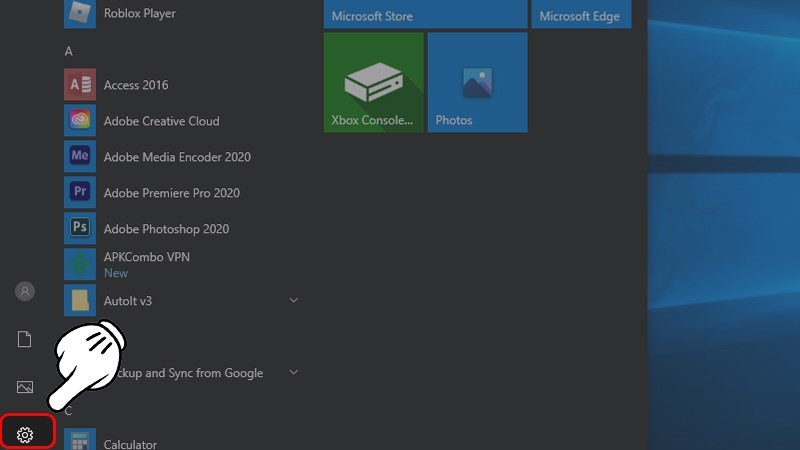Open Adobe Photoshop 2020
Viewport: 800px width, 450px height.
pyautogui.click(x=166, y=229)
